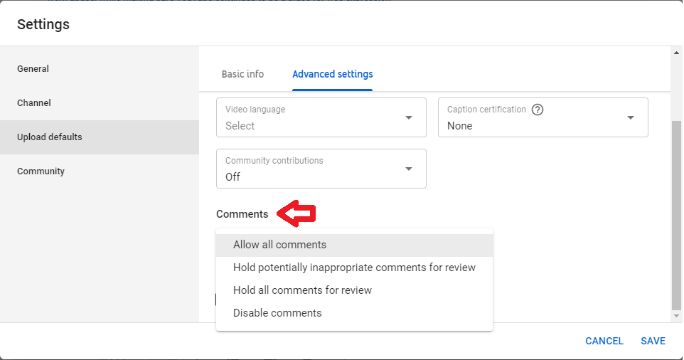Choose Allow all comments option

(354, 245)
